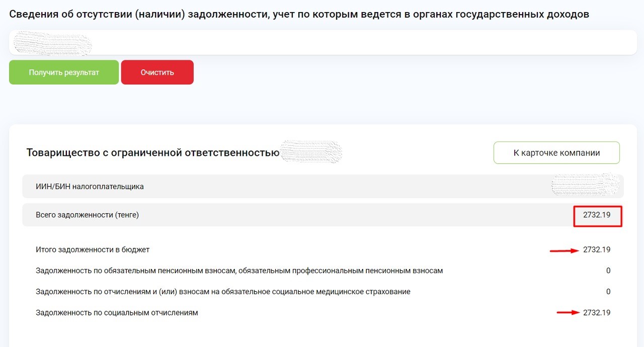Click the blurred ИИН/БИН number value
The image size is (644, 347).
coord(585,186)
